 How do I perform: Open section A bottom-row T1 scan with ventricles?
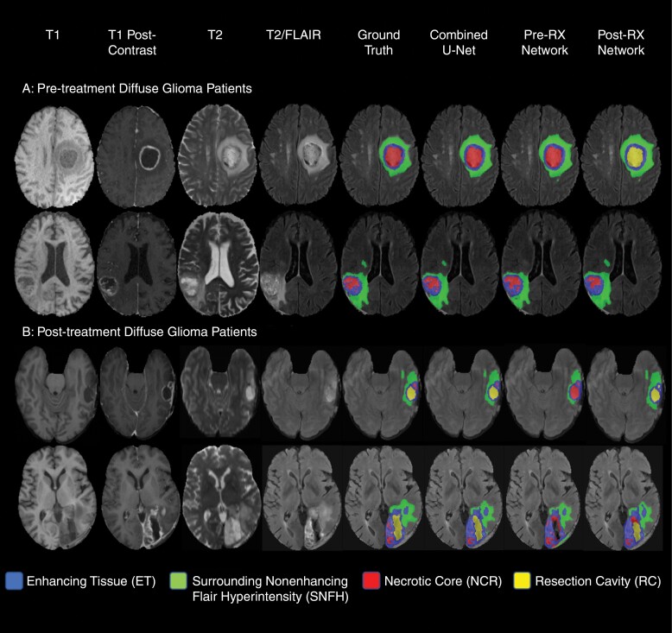[54, 263]
